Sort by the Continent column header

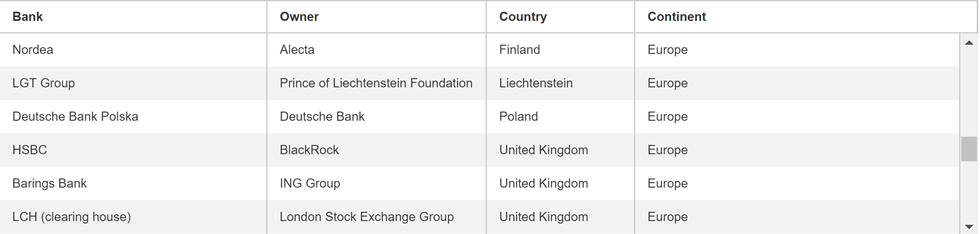[806, 17]
